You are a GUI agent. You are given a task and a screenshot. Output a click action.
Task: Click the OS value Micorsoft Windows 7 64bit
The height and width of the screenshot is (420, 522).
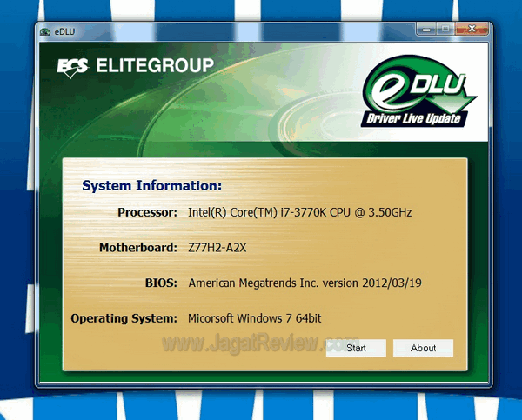tap(255, 318)
